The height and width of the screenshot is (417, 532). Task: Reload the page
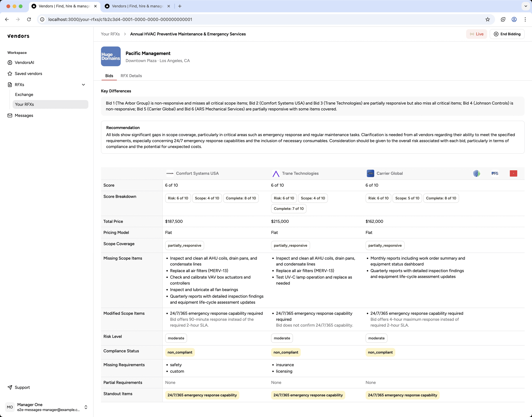(x=29, y=20)
